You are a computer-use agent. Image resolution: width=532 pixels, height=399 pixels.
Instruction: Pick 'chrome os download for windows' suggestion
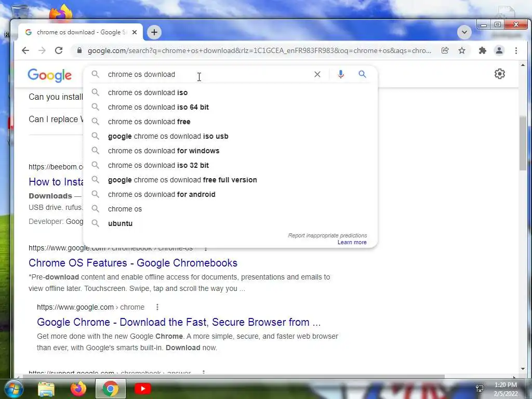click(230, 151)
